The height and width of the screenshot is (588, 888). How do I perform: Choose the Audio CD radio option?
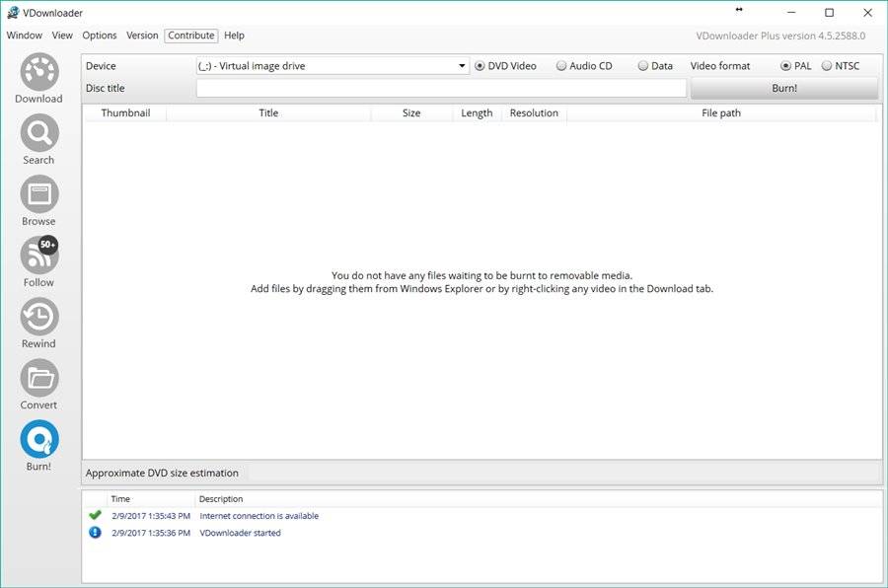[x=561, y=66]
